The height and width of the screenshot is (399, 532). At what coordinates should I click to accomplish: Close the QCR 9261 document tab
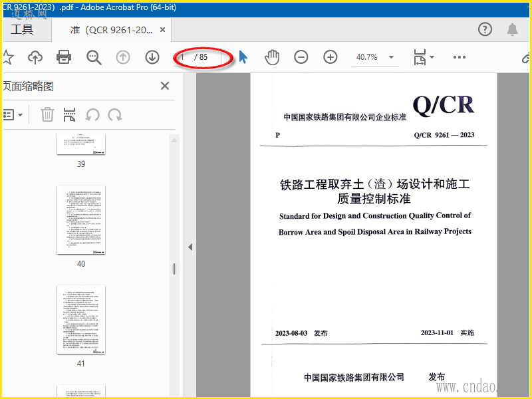pos(162,30)
